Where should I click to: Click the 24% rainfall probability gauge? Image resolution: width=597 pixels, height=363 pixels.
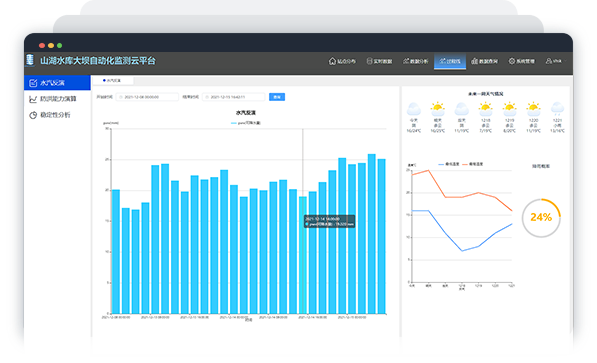[541, 217]
